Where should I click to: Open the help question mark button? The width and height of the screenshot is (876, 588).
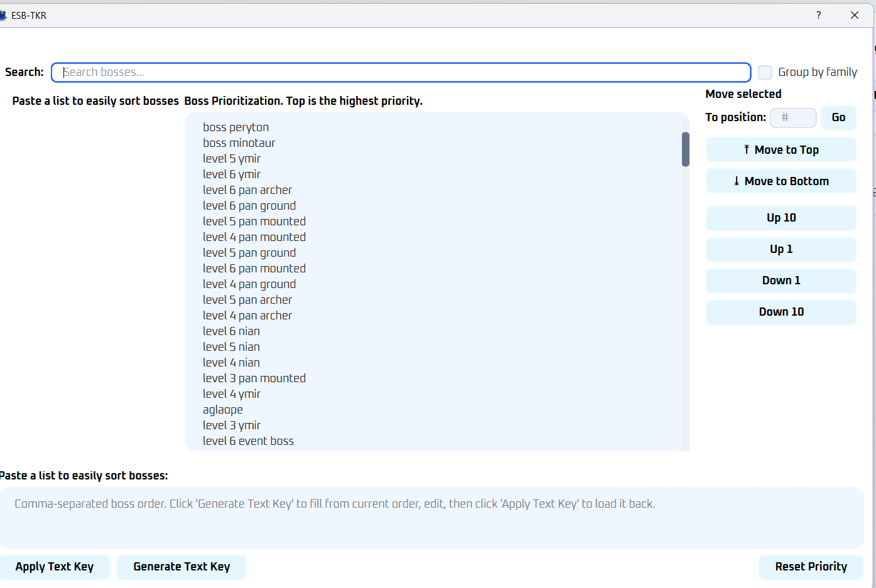[x=818, y=15]
